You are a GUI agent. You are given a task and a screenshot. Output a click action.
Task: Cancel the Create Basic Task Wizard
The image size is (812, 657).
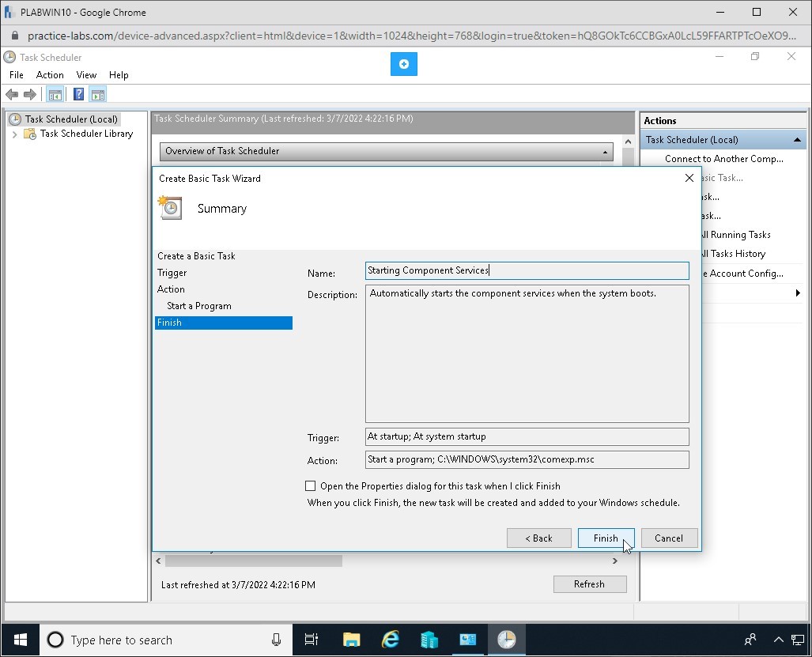[x=669, y=538]
